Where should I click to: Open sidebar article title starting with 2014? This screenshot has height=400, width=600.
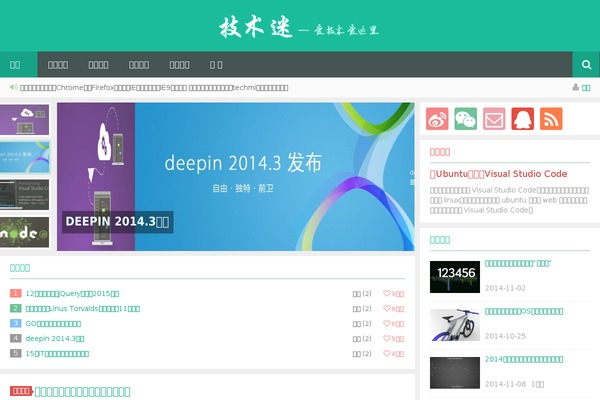[524, 359]
